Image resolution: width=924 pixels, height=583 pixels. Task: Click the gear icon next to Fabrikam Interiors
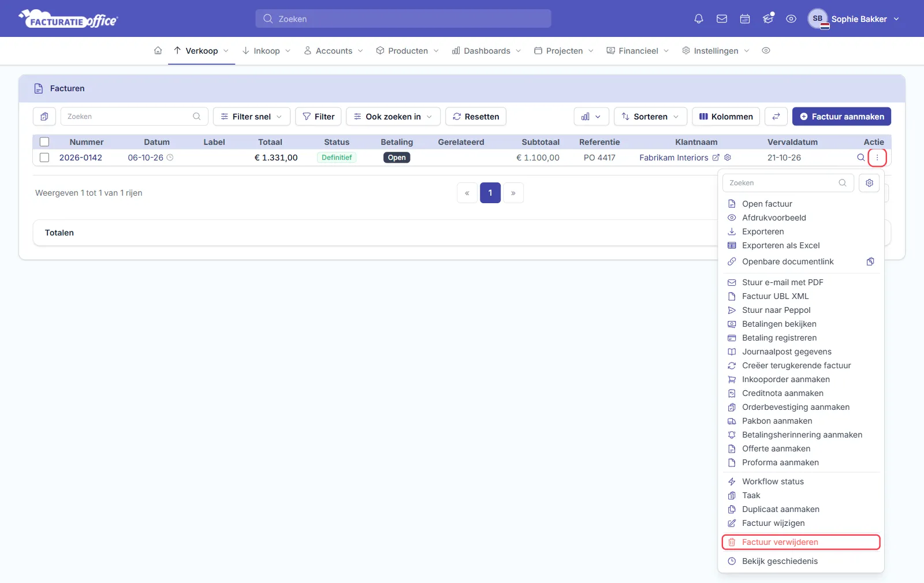tap(728, 158)
